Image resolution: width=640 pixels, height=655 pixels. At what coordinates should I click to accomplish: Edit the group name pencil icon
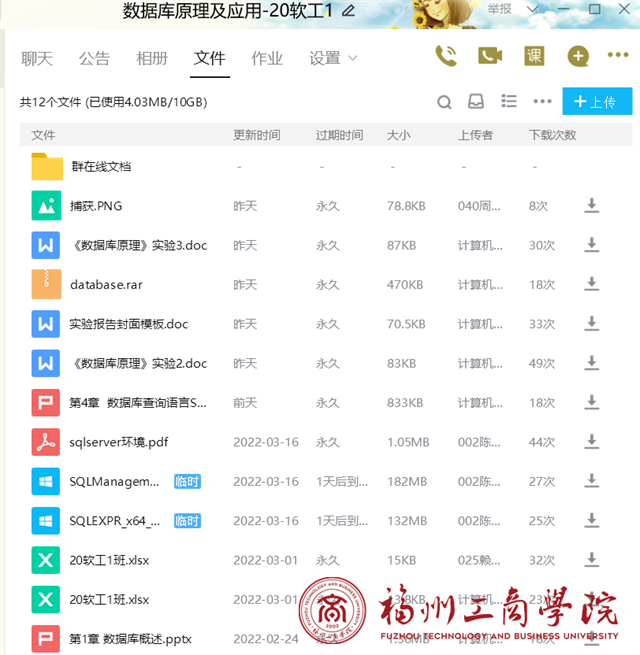(348, 11)
